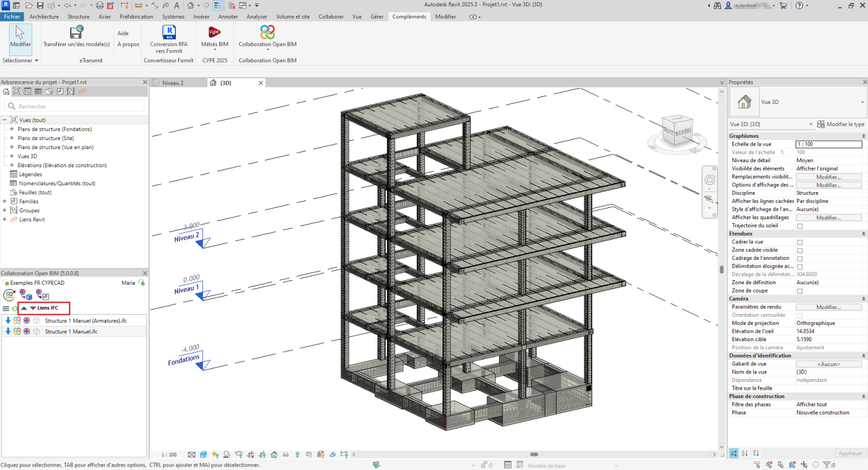The height and width of the screenshot is (470, 868).
Task: Check Zone de coupe in Properties
Action: (x=798, y=290)
